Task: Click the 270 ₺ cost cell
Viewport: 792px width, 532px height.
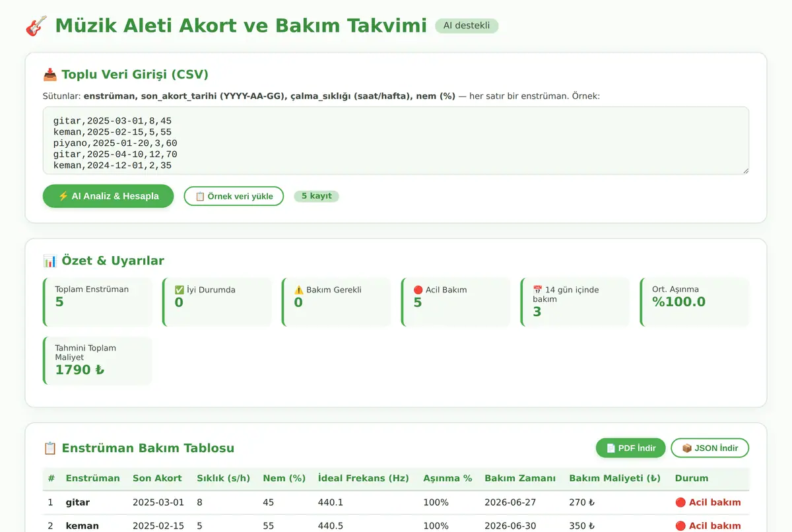Action: (x=581, y=502)
